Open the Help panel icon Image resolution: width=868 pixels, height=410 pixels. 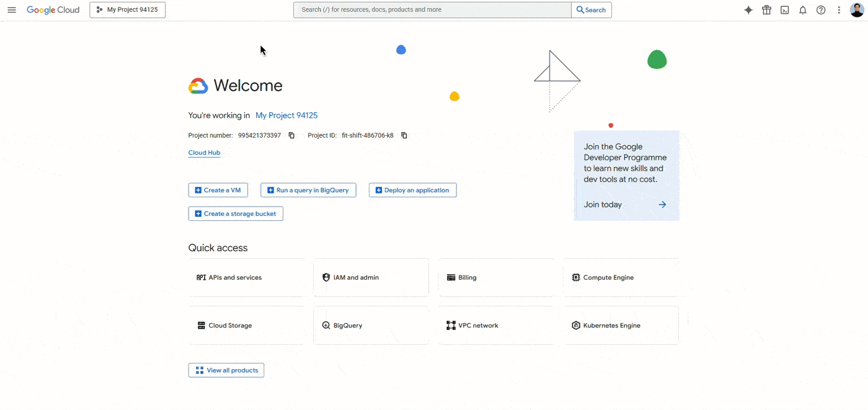(x=821, y=9)
